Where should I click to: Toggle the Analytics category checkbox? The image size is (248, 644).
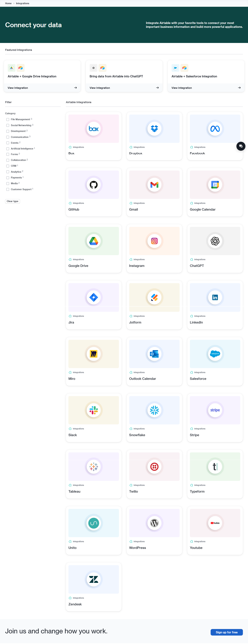pyautogui.click(x=8, y=172)
